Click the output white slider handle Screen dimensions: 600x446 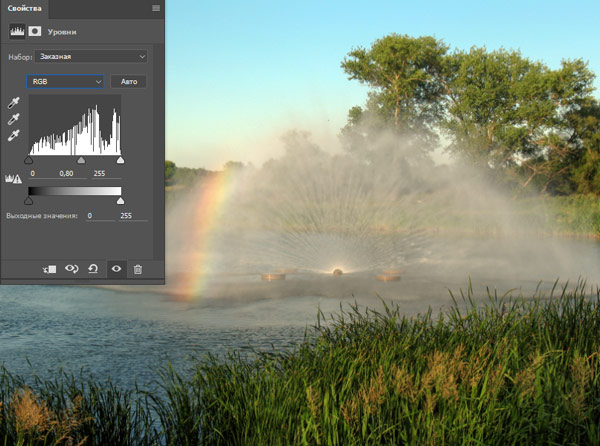click(120, 201)
